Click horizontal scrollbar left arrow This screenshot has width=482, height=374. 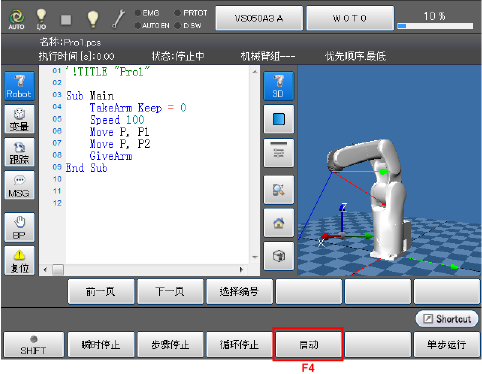45,269
